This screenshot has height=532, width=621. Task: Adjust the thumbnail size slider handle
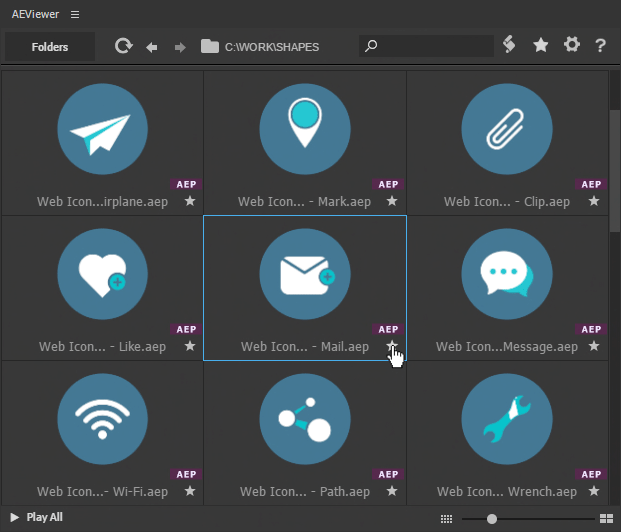pyautogui.click(x=492, y=519)
